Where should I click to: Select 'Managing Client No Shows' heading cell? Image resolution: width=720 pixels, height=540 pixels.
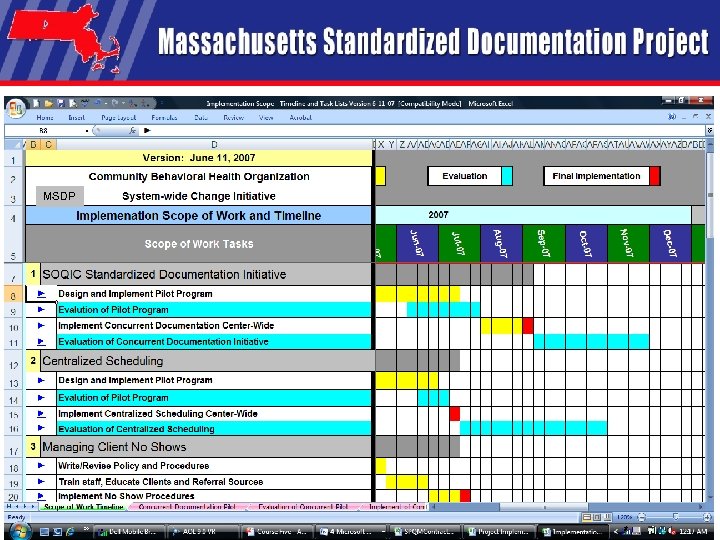pos(206,447)
